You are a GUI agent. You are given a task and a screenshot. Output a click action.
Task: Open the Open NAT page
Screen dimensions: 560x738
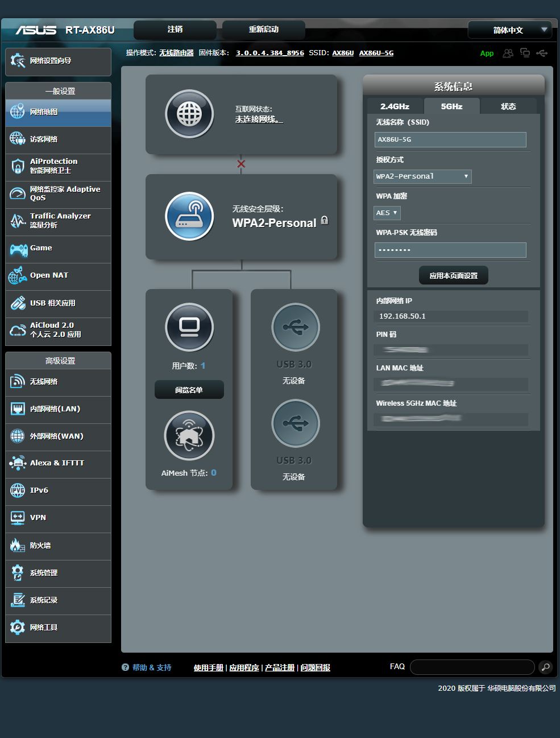coord(58,276)
